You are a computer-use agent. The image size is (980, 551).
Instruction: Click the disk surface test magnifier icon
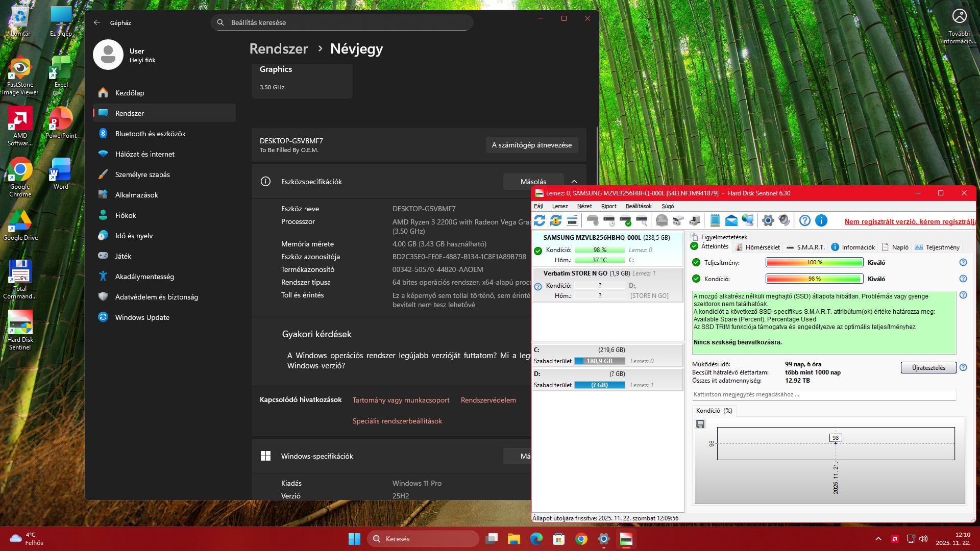tap(642, 220)
